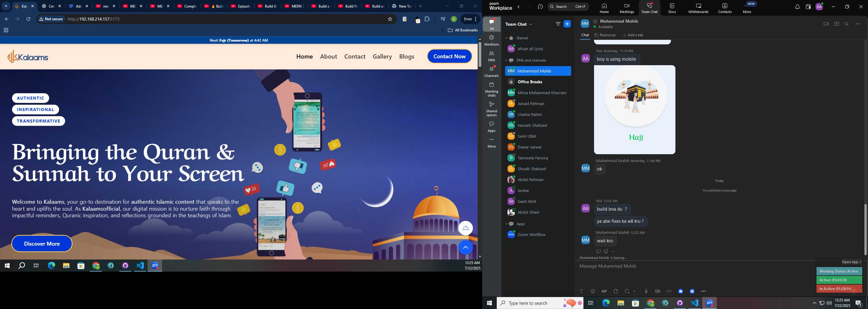This screenshot has height=309, width=868.
Task: Click the Zoom Search box
Action: coord(568,6)
